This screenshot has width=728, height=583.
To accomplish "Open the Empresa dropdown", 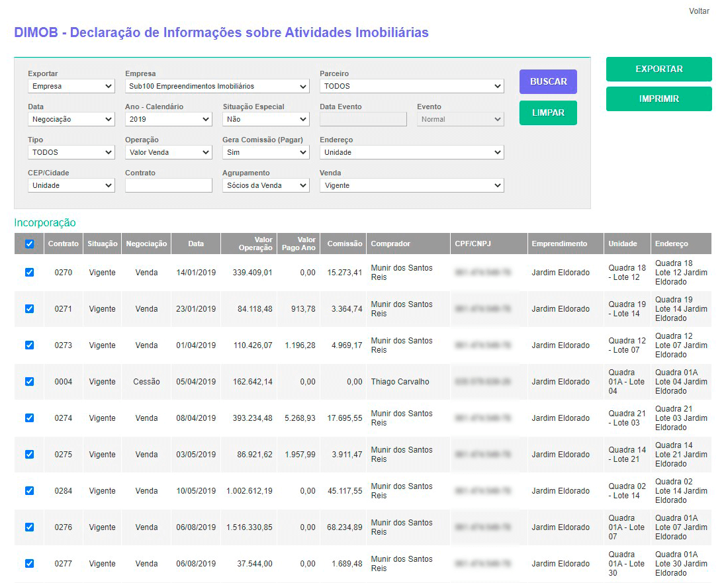I will [217, 87].
